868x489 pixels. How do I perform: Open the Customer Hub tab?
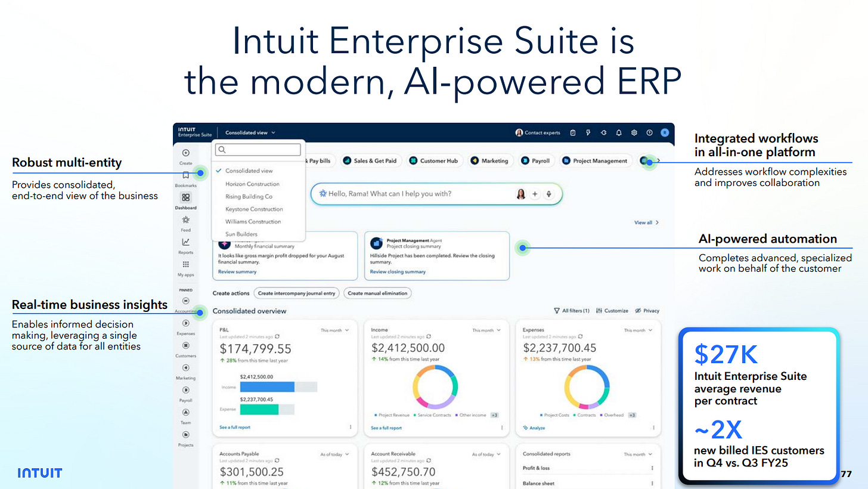click(x=434, y=160)
